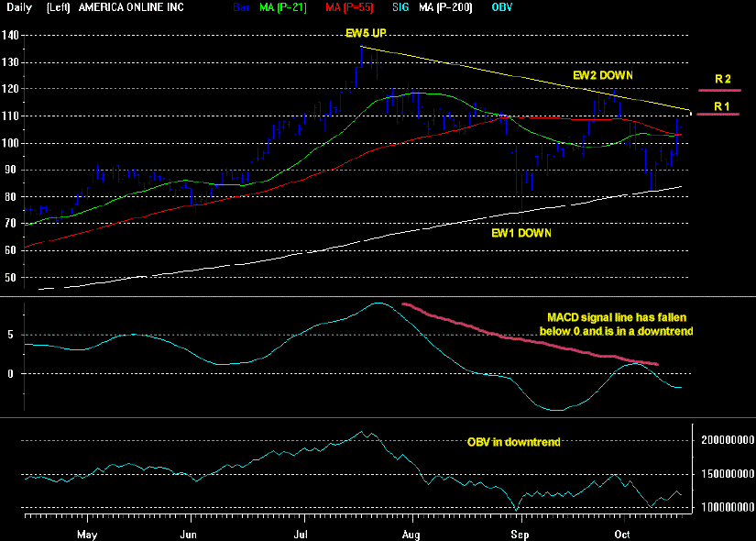This screenshot has width=756, height=541.
Task: Click the 80 price axis label
Action: (10, 196)
